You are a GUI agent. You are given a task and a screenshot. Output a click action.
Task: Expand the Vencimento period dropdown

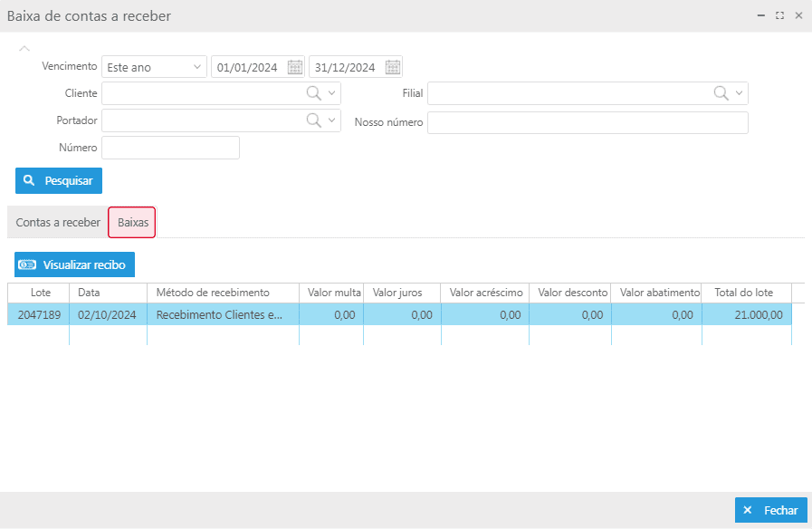[x=197, y=67]
